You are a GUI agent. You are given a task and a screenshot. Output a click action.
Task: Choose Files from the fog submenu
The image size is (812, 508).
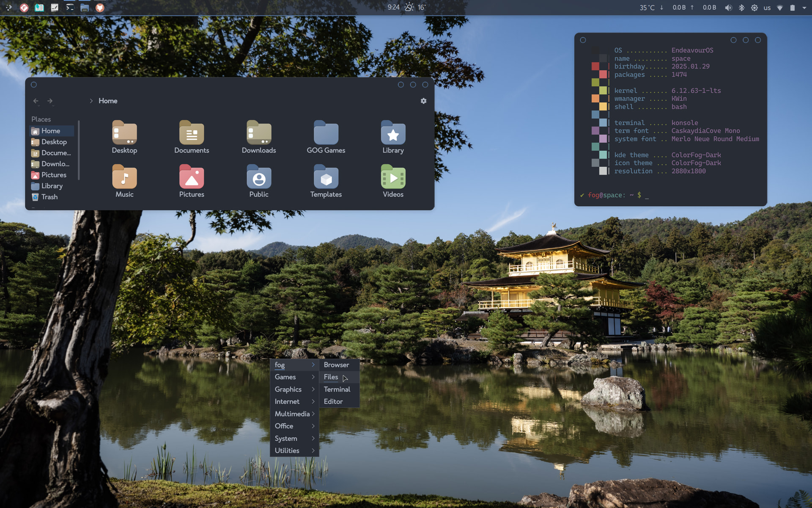[x=331, y=377]
